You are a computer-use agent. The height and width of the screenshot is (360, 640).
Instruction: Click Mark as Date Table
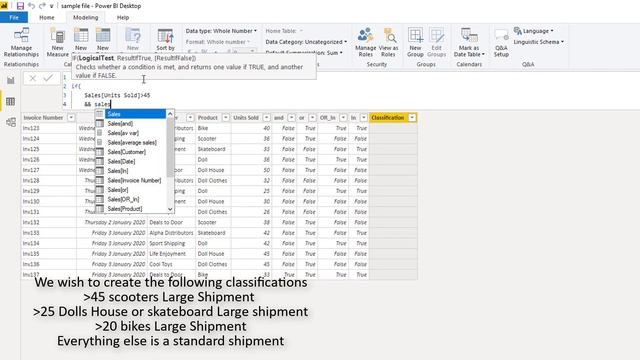469,42
